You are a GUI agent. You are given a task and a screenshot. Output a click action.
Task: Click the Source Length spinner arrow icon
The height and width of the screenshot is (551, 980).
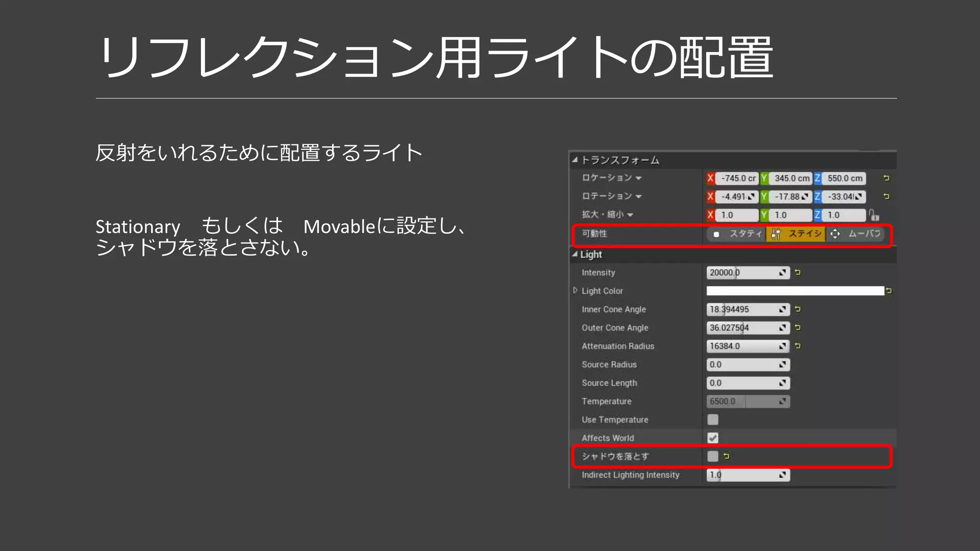click(x=782, y=383)
